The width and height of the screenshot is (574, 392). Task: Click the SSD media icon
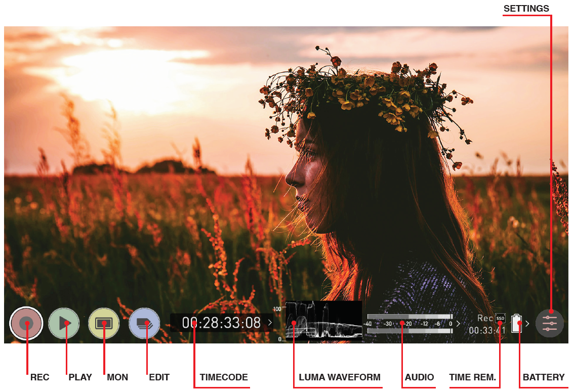500,318
